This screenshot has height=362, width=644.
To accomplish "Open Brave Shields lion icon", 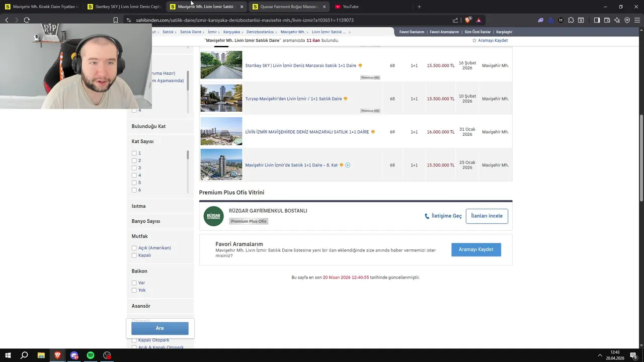I will 468,20.
